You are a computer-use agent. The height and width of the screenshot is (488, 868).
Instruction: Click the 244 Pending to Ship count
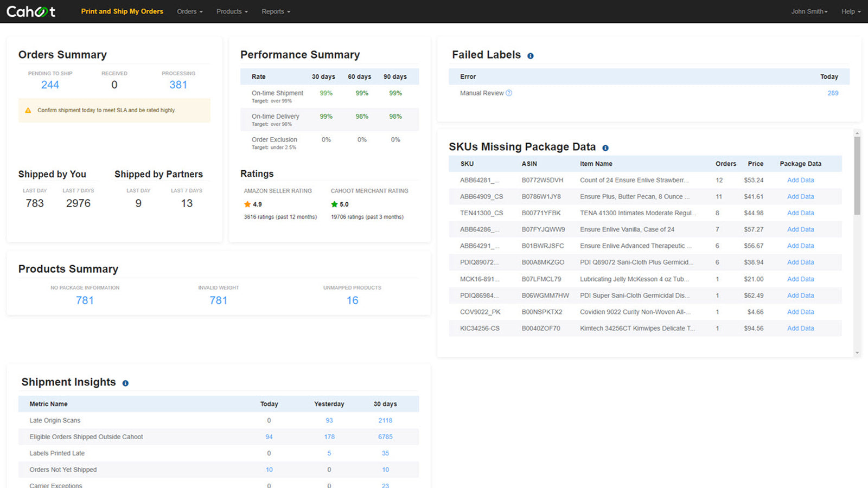50,85
